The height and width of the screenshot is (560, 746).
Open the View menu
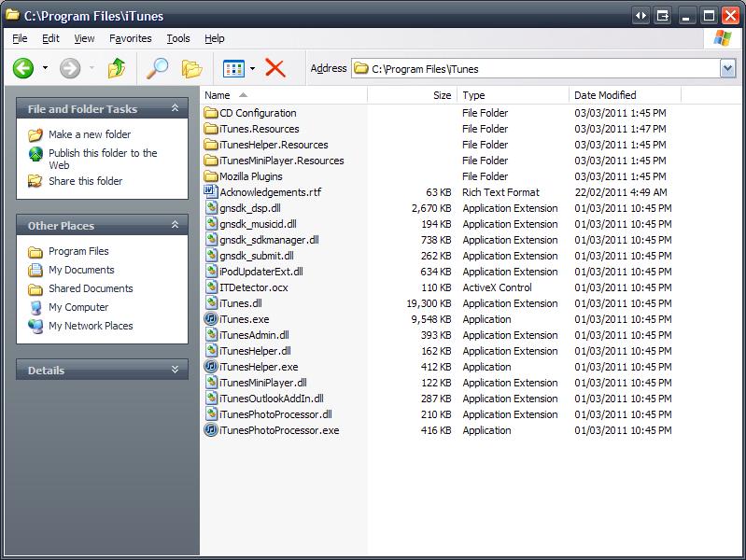tap(84, 38)
